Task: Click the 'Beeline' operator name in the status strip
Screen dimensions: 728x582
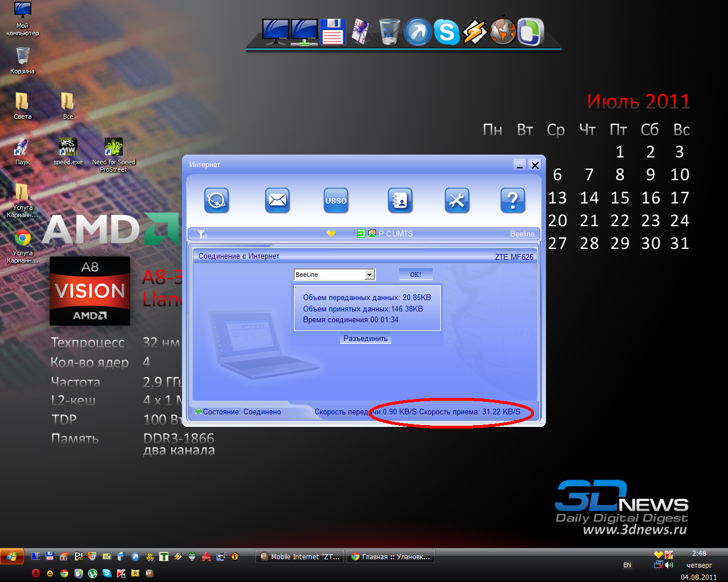Action: point(522,234)
